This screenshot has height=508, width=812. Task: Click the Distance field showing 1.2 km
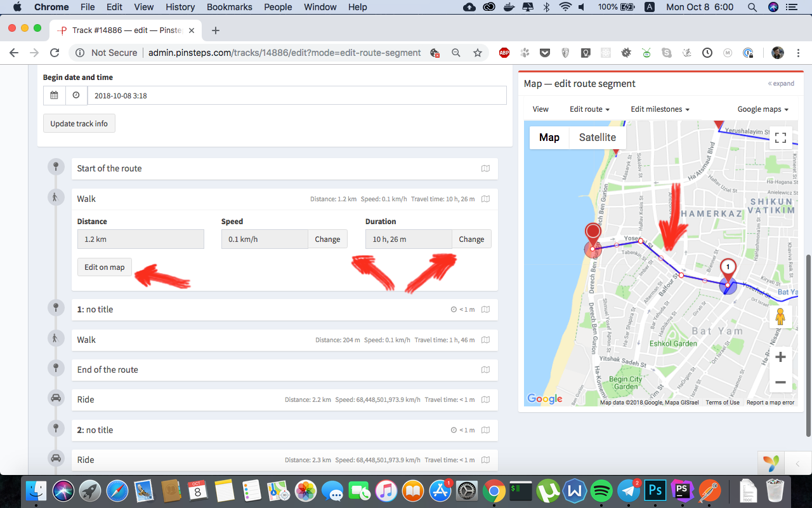coord(141,239)
